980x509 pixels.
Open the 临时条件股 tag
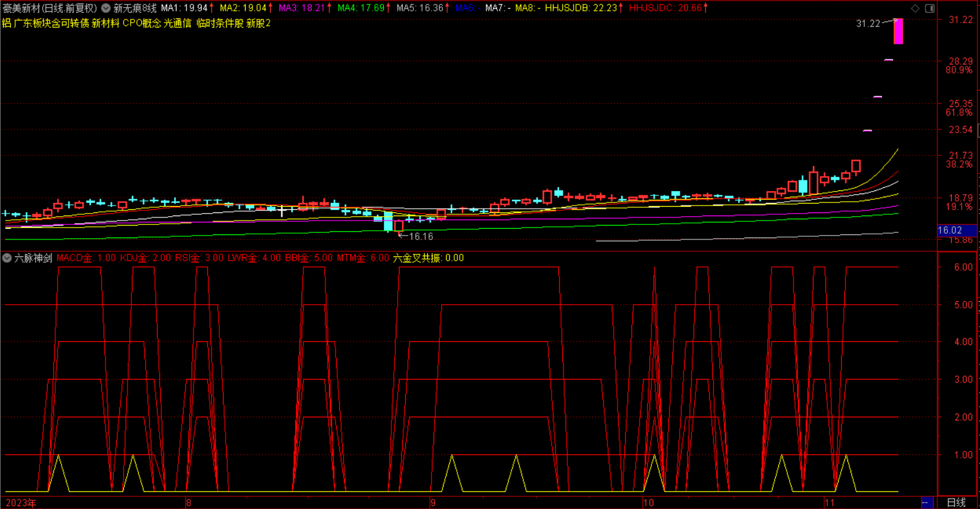pos(220,23)
